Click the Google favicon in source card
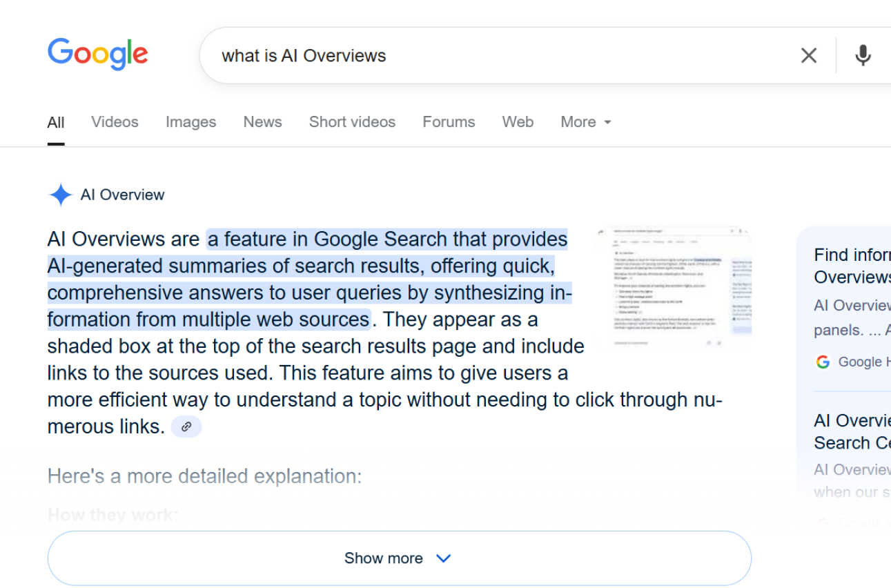 point(823,362)
